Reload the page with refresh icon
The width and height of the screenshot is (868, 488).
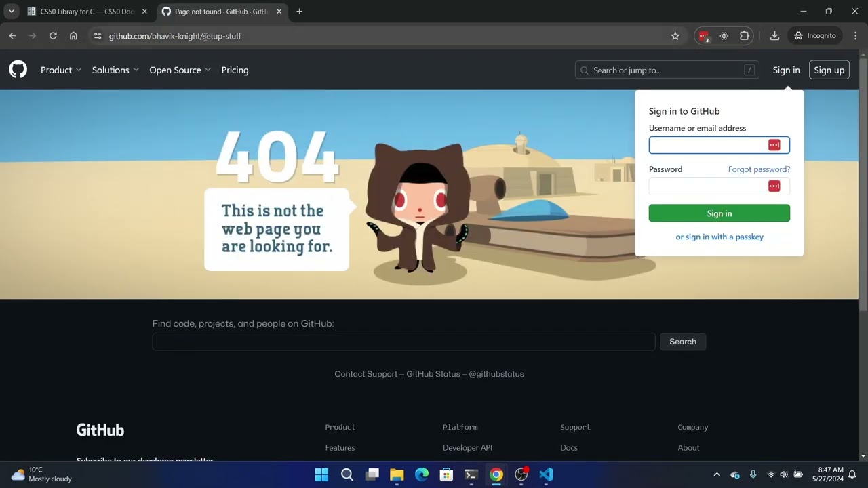[x=53, y=36]
